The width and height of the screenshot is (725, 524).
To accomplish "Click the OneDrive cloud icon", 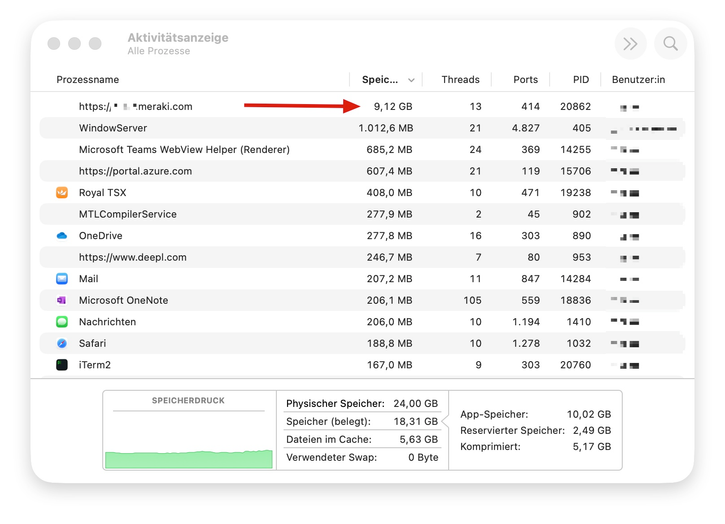I will point(62,236).
